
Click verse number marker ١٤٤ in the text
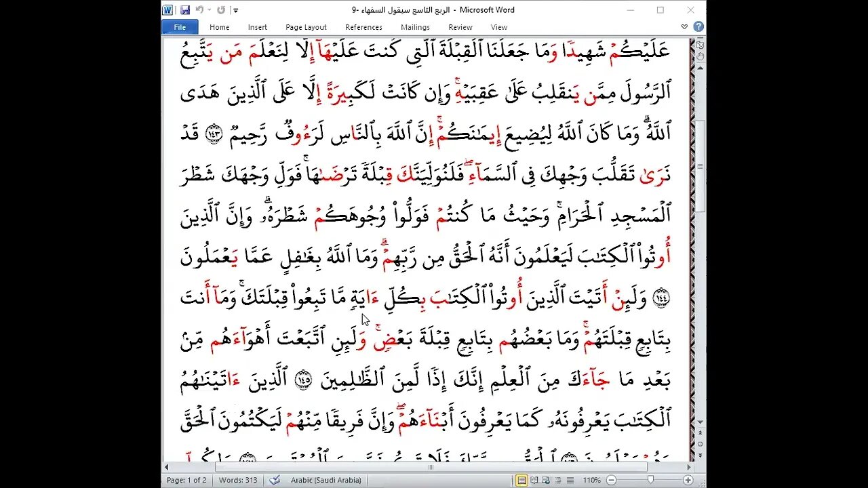coord(660,298)
